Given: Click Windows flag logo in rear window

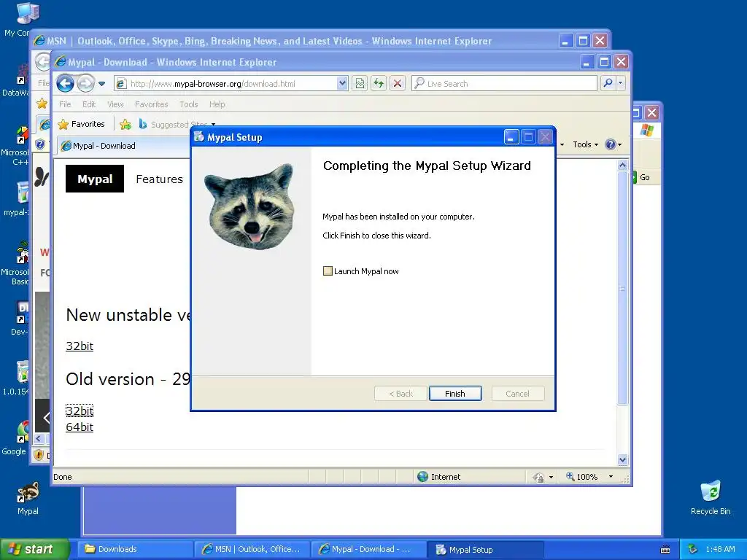Looking at the screenshot, I should pyautogui.click(x=646, y=130).
